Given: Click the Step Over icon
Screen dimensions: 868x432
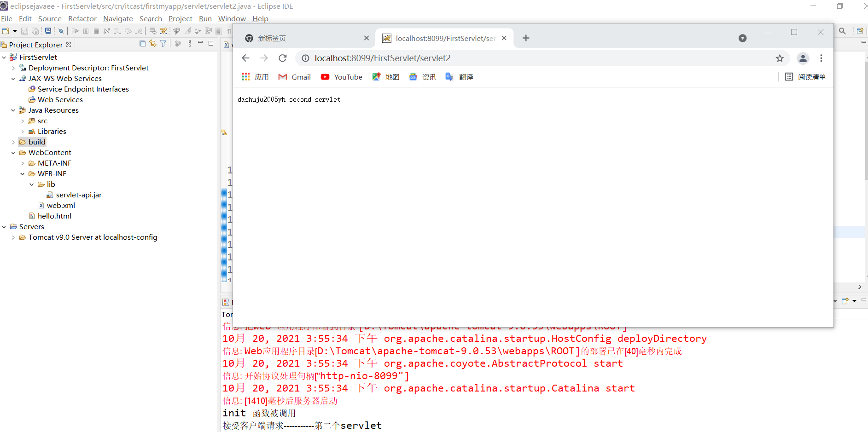Looking at the screenshot, I should point(128,31).
